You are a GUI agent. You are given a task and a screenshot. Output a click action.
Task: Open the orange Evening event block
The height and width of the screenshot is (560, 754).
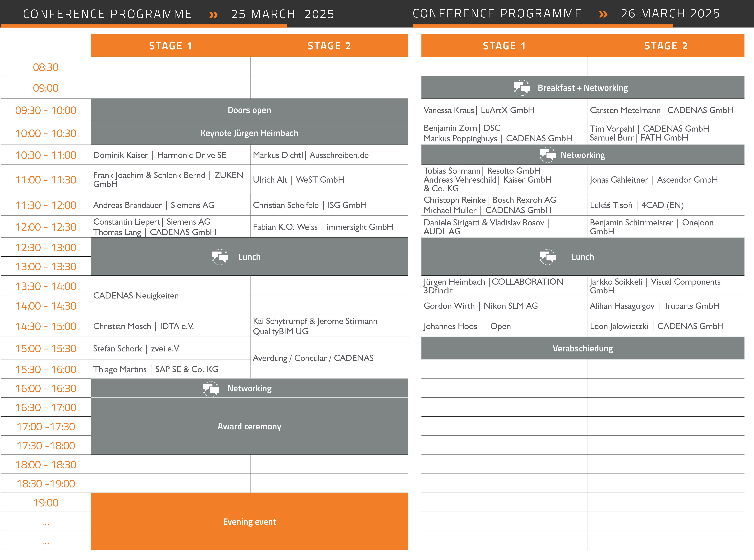click(249, 521)
